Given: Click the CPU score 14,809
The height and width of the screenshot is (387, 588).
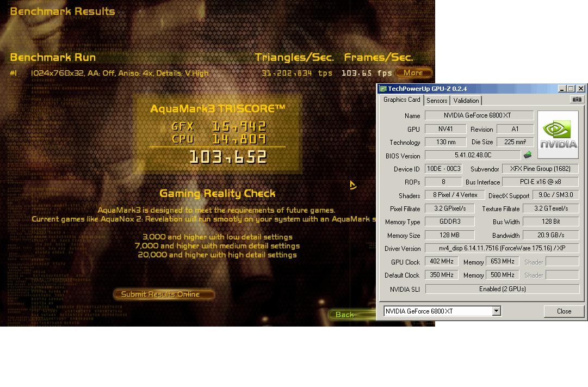Looking at the screenshot, I should click(x=239, y=139).
